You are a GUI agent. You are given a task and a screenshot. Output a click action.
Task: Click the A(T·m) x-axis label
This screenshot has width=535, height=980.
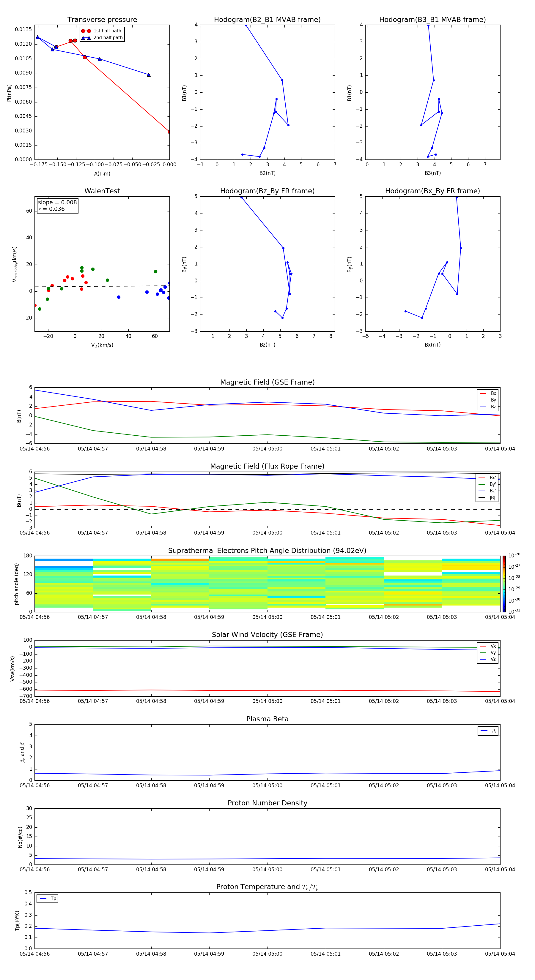click(x=102, y=173)
